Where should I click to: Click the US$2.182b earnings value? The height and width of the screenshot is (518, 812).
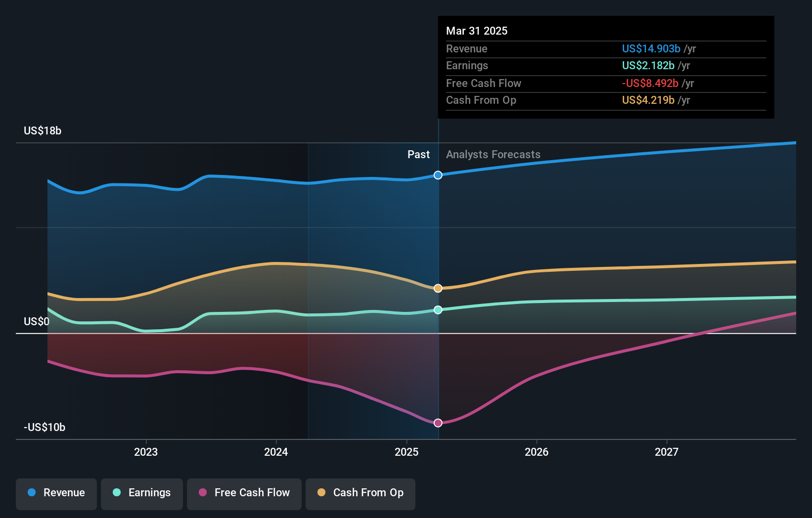648,65
